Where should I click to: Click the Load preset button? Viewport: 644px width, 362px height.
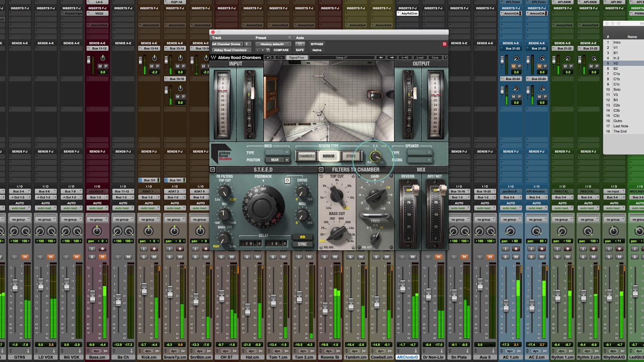(x=420, y=57)
